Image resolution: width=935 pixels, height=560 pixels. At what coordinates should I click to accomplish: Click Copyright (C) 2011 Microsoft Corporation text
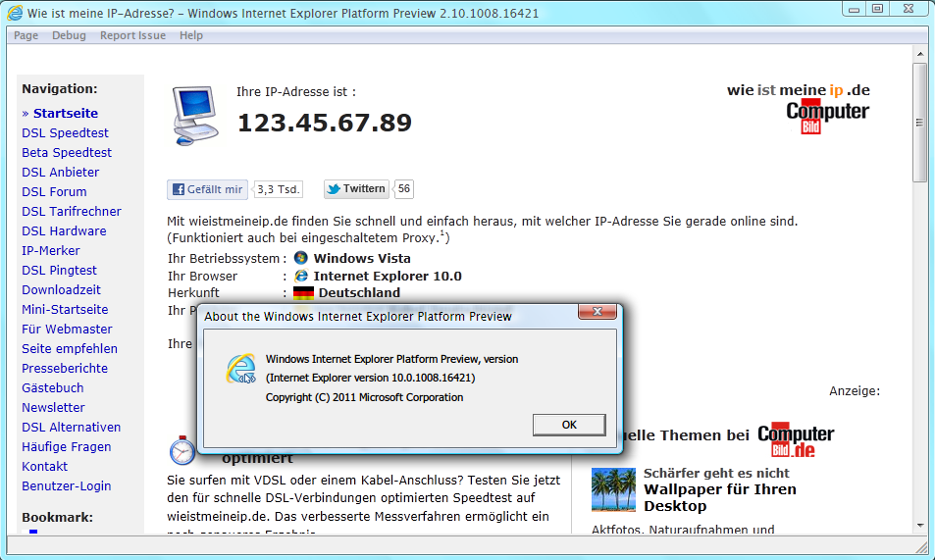tap(364, 397)
